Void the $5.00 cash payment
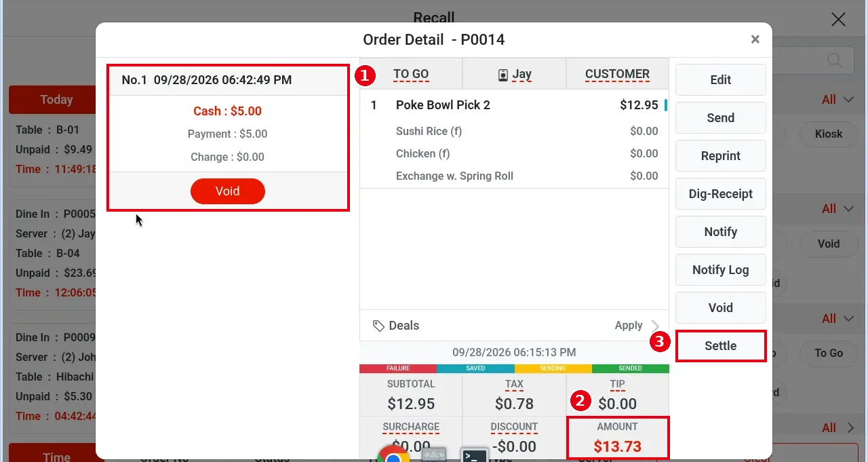 228,191
